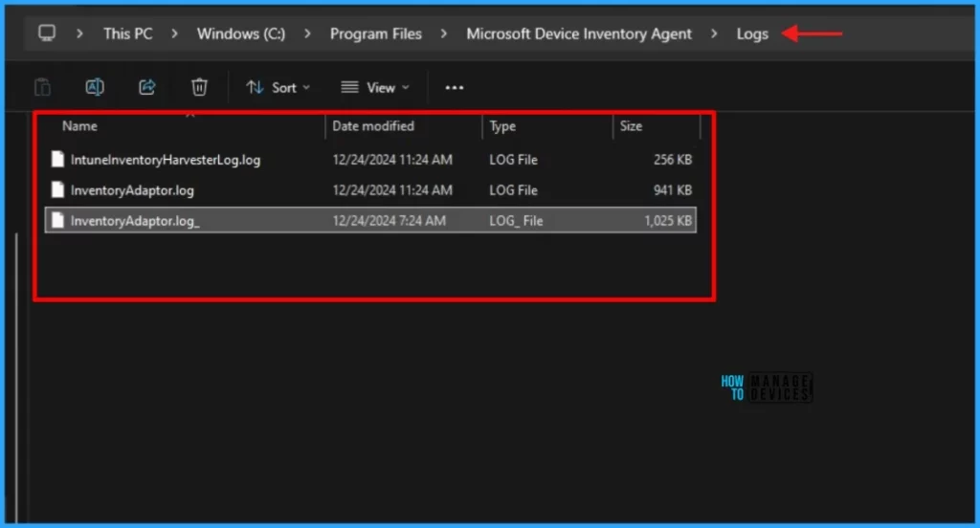Select InventoryAdaptor.log_ file

tap(135, 221)
